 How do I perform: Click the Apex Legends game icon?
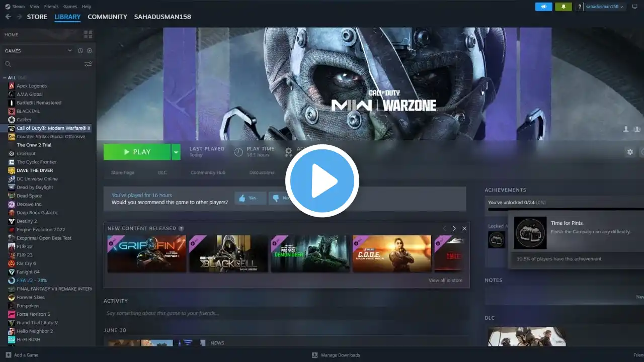coord(12,86)
